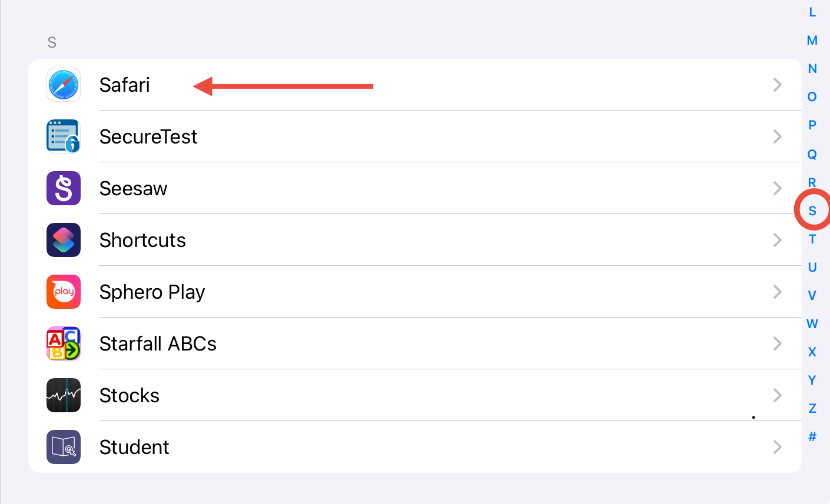
Task: Click the Starfall ABCs icon
Action: (x=64, y=343)
